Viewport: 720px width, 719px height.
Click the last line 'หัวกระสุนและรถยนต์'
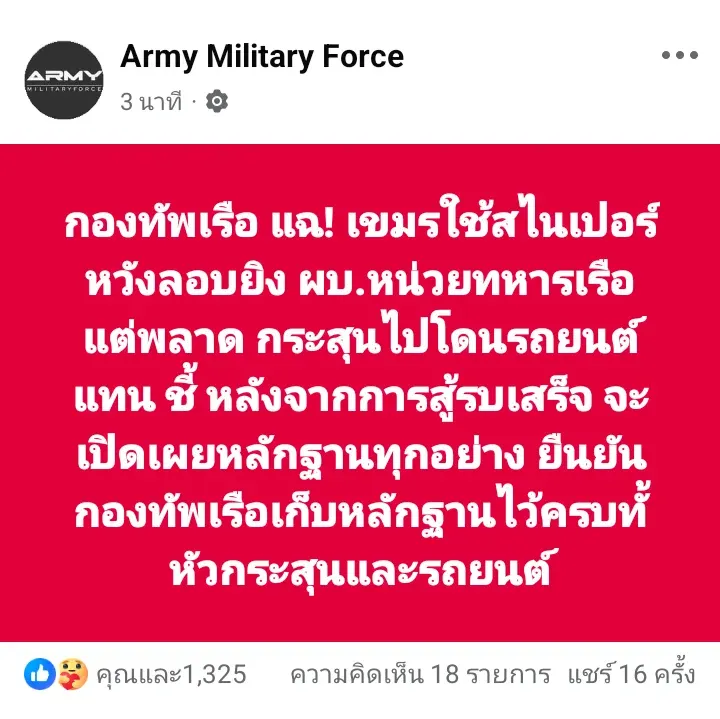(360, 571)
